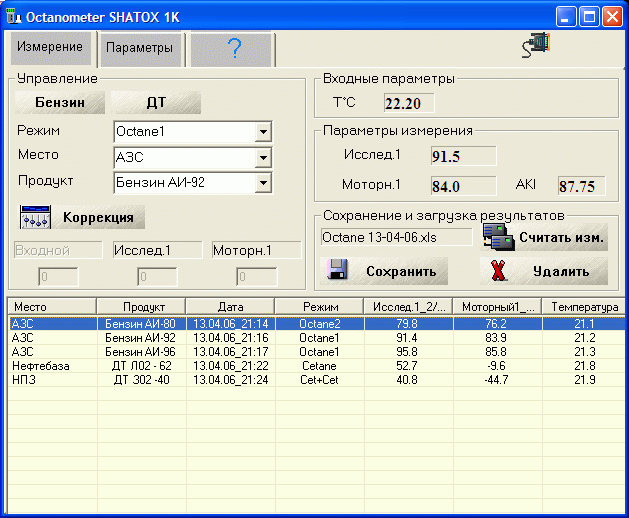Screen dimensions: 629x518
Task: Click the temperature cell 21.9
Action: pos(584,380)
